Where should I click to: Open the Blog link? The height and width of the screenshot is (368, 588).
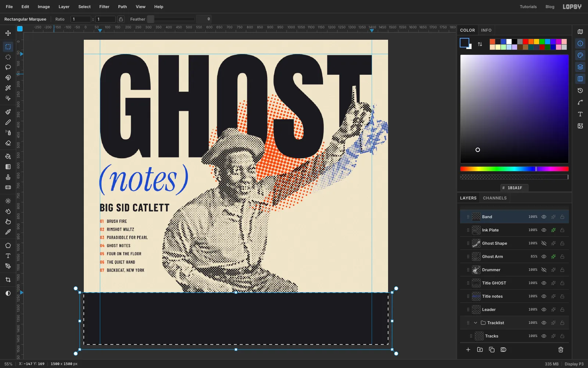click(550, 7)
